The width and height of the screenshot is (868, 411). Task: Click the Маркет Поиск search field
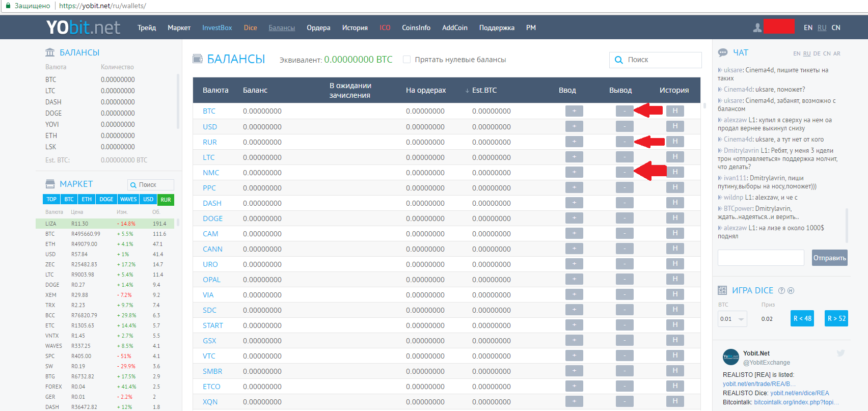point(151,185)
